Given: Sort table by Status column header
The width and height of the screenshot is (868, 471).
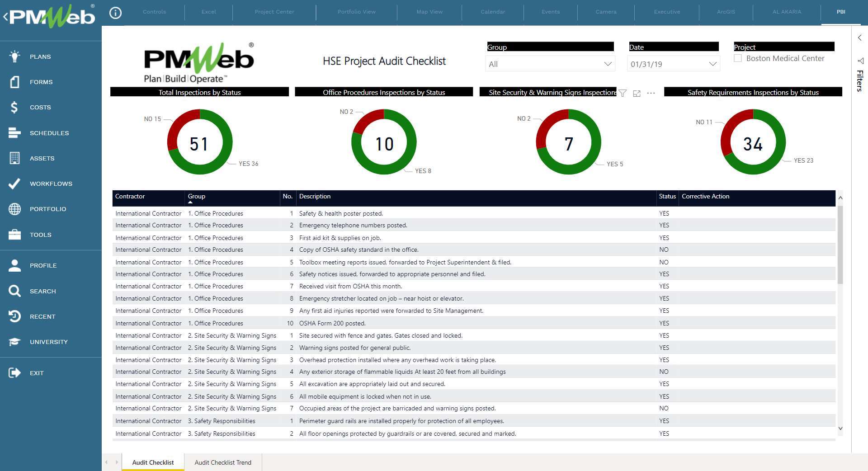Looking at the screenshot, I should pos(667,196).
